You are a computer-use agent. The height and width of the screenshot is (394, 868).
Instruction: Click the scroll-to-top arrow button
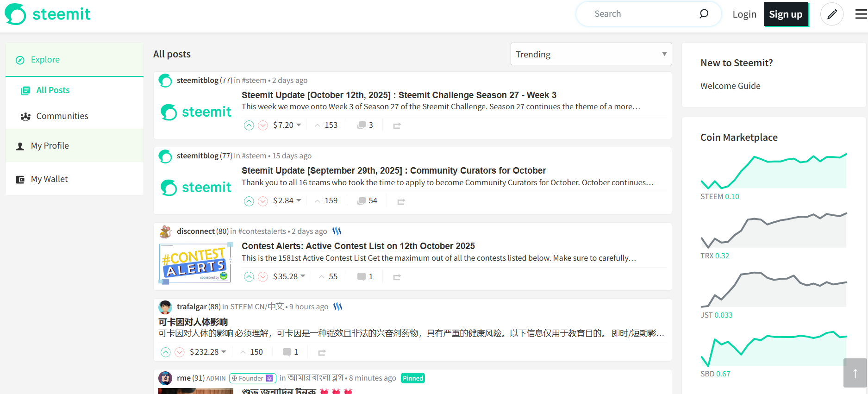[855, 373]
